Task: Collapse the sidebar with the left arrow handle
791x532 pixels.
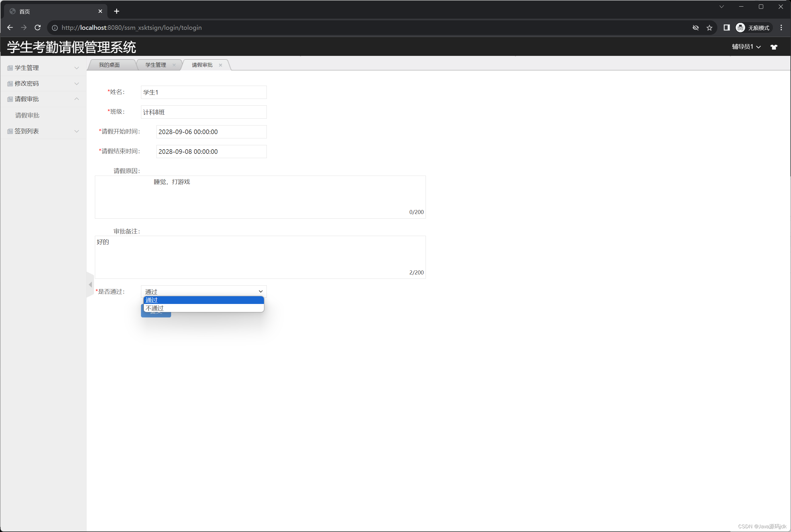Action: pos(90,285)
